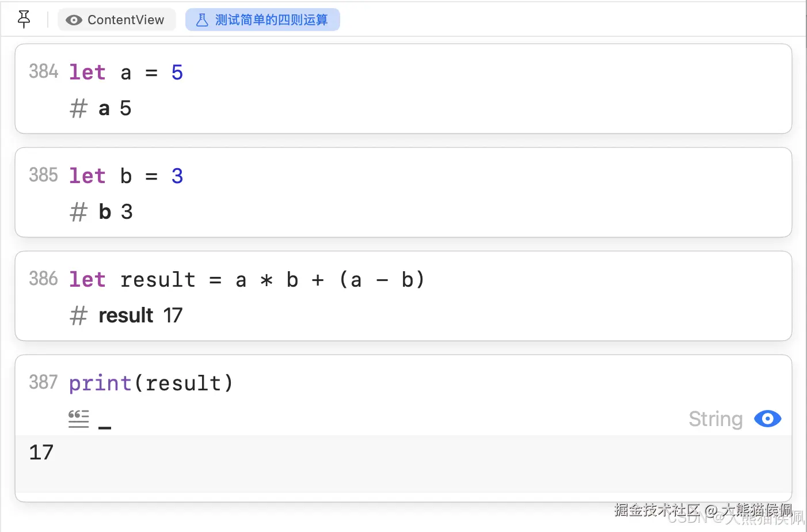
Task: Click the quote-lines text icon under print(result)
Action: 78,419
